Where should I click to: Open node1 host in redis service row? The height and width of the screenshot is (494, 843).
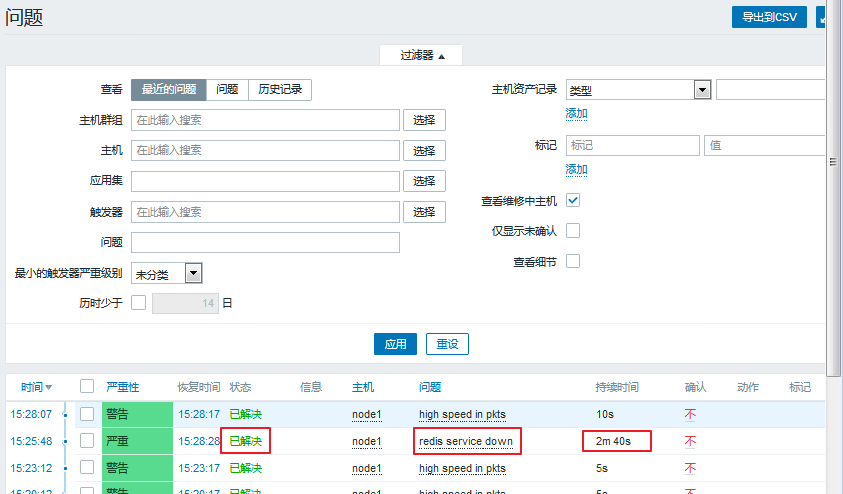coord(367,441)
